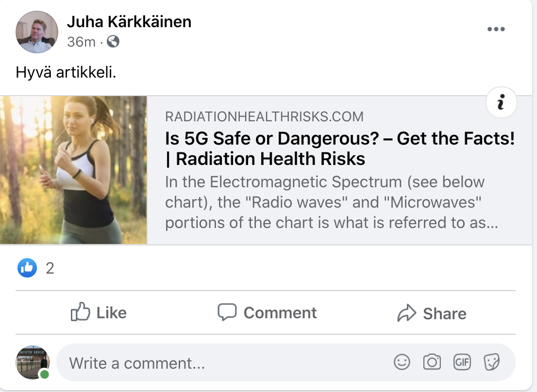Click the info icon on link preview
This screenshot has width=537, height=392.
click(x=501, y=102)
